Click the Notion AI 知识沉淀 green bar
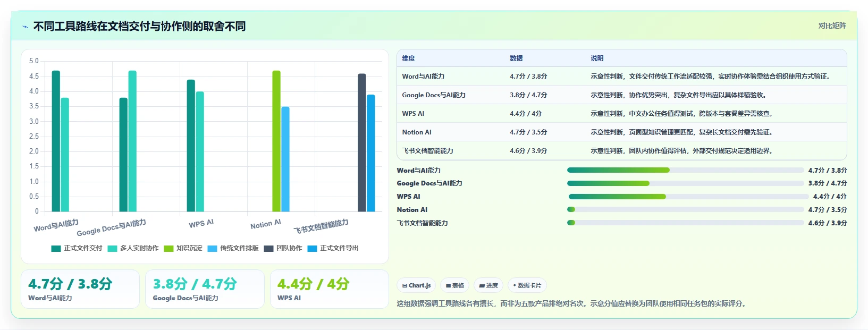The image size is (868, 330). pyautogui.click(x=276, y=141)
